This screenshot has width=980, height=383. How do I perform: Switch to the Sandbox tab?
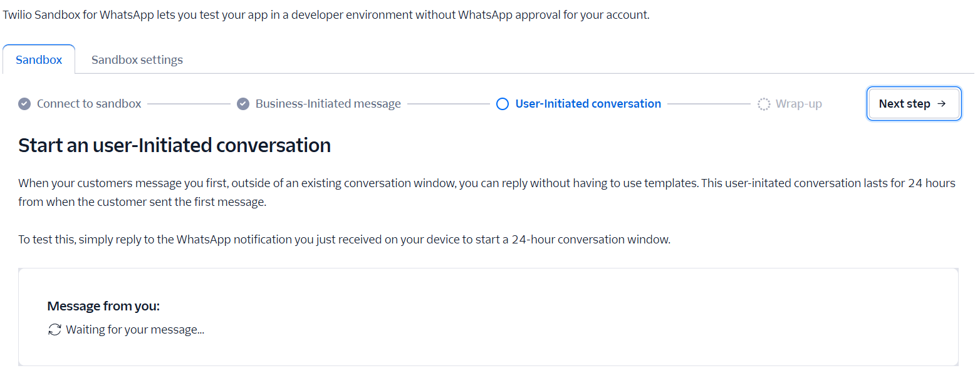click(x=39, y=59)
